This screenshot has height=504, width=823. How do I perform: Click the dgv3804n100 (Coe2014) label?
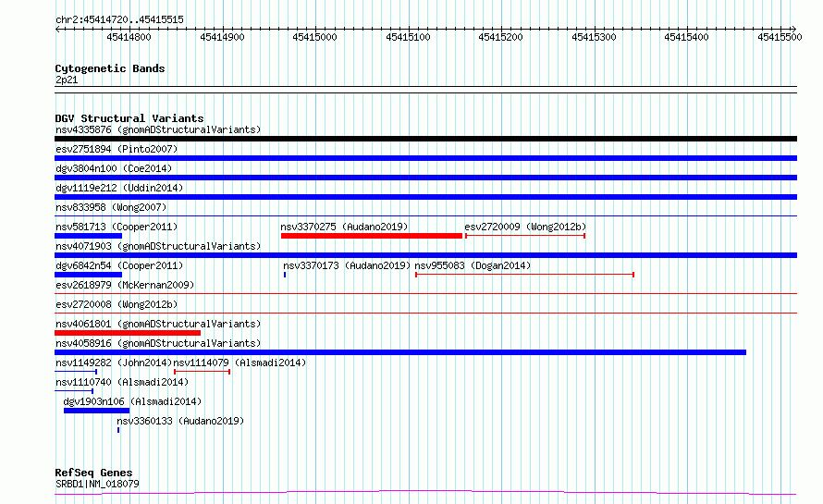coord(114,168)
